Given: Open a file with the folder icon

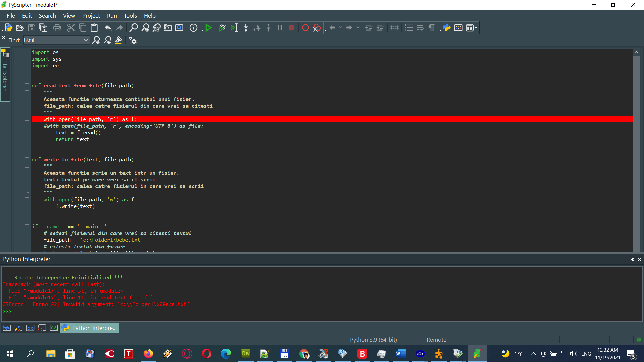Looking at the screenshot, I should tap(20, 28).
